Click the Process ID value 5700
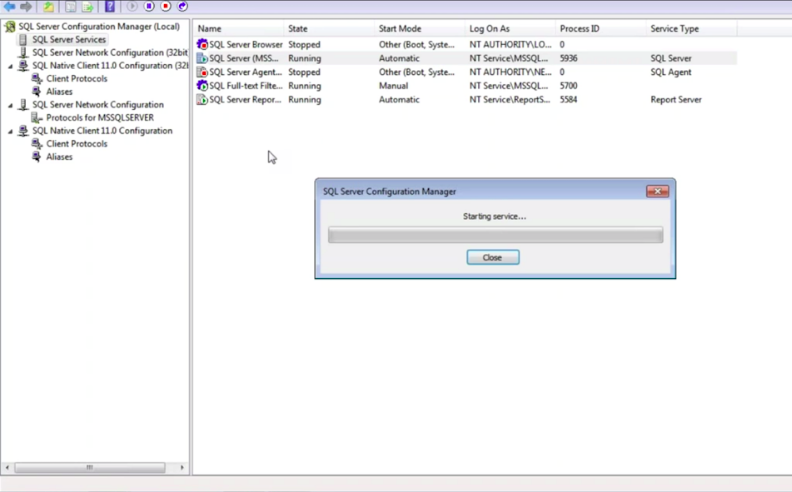The image size is (792, 492). click(569, 86)
